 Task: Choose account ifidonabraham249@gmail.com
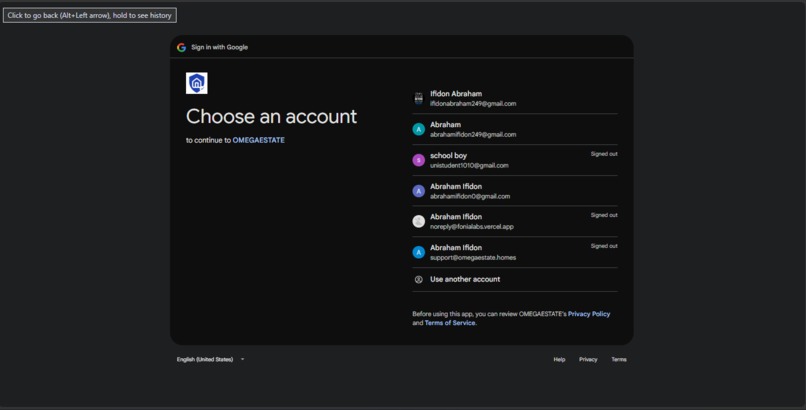point(515,98)
